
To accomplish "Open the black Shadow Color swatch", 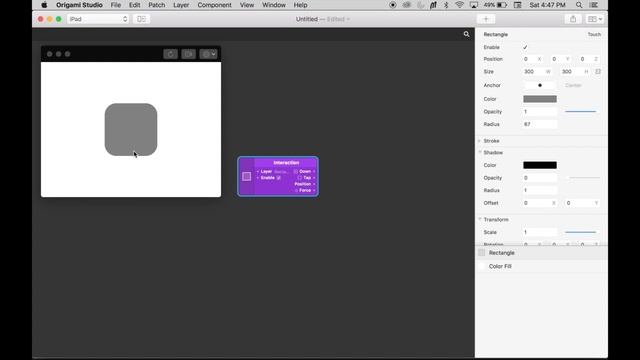I will (x=540, y=165).
